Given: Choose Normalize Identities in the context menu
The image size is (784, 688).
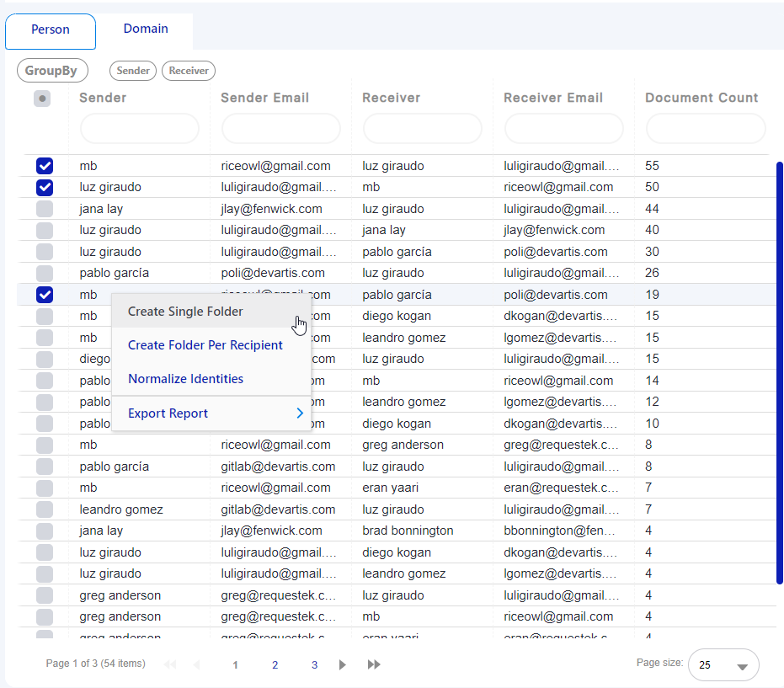Looking at the screenshot, I should click(211, 378).
